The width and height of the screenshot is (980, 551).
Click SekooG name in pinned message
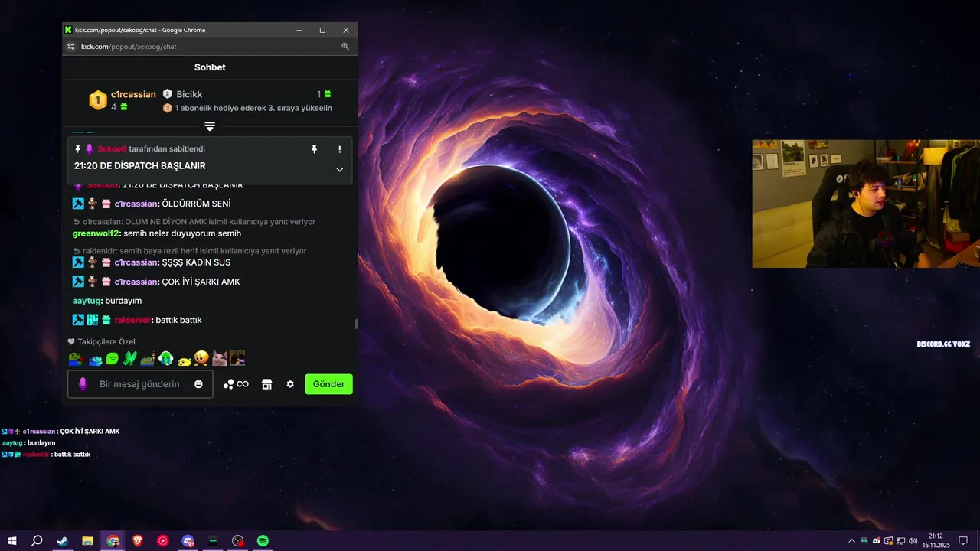pyautogui.click(x=112, y=149)
